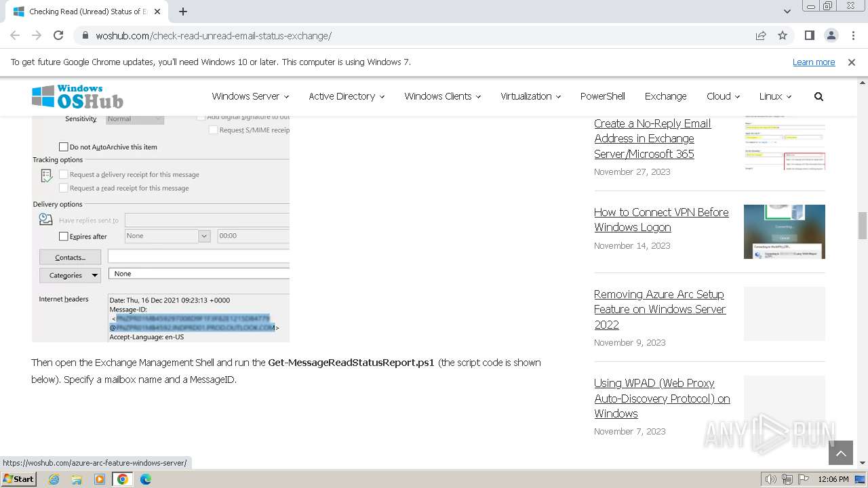
Task: Check Request a delivery receipt checkbox
Action: tap(64, 174)
